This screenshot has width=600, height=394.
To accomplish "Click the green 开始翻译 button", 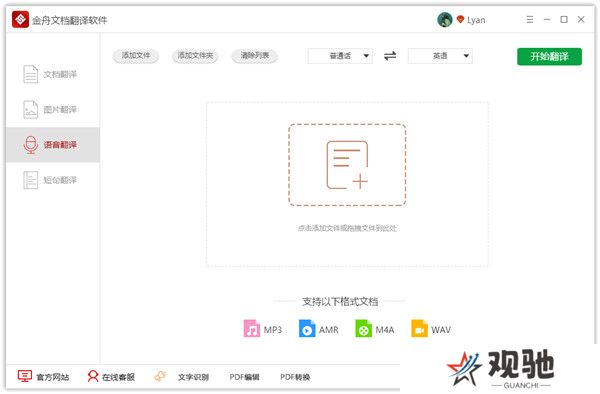I will coord(549,57).
